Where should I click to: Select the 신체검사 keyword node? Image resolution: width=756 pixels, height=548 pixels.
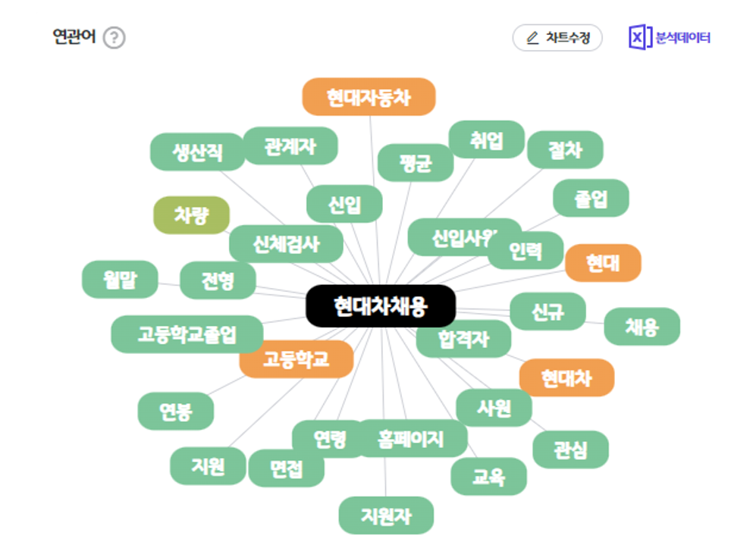click(x=286, y=244)
